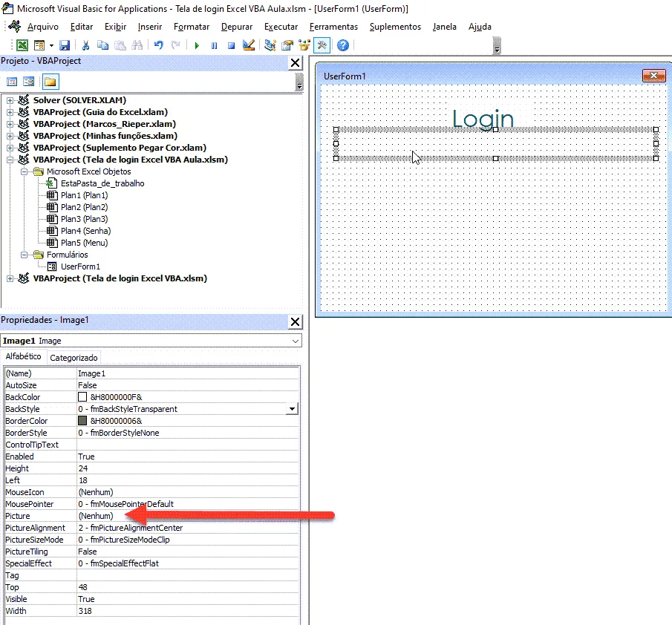
Task: Expand VBAProject (Tela de login Excel VBA.xlsm) node
Action: tap(10, 278)
